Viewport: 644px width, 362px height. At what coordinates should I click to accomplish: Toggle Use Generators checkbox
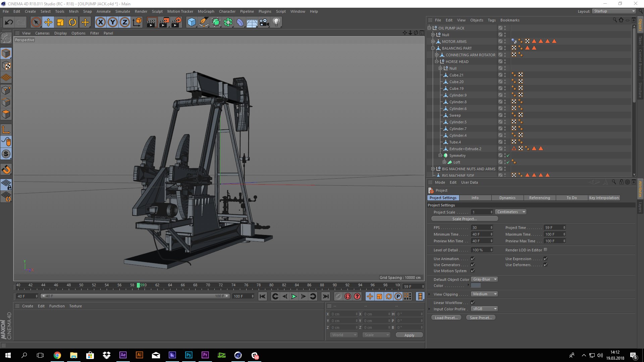[x=473, y=264]
